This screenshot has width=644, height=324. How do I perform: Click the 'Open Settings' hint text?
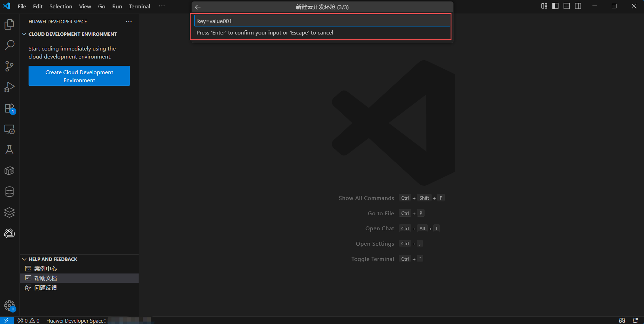tap(375, 244)
